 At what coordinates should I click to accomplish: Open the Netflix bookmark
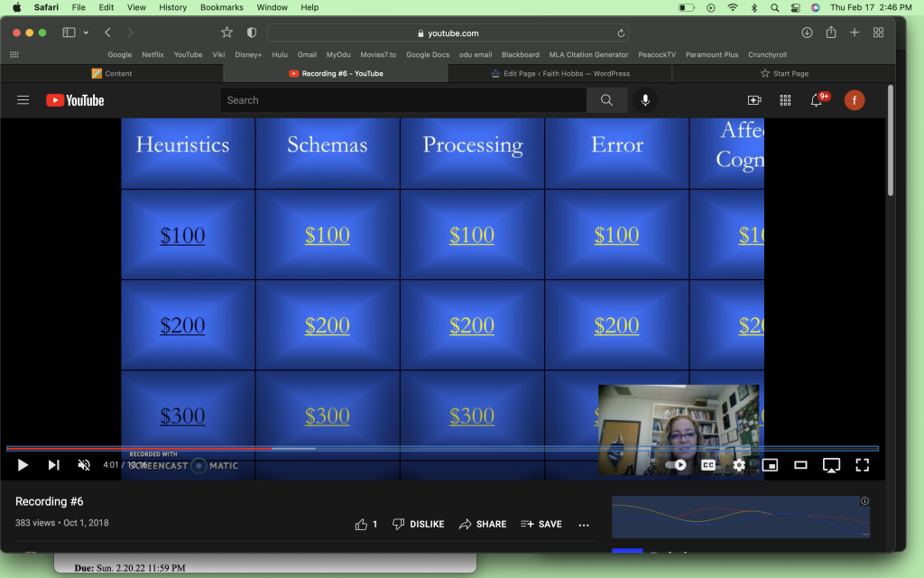click(x=152, y=54)
